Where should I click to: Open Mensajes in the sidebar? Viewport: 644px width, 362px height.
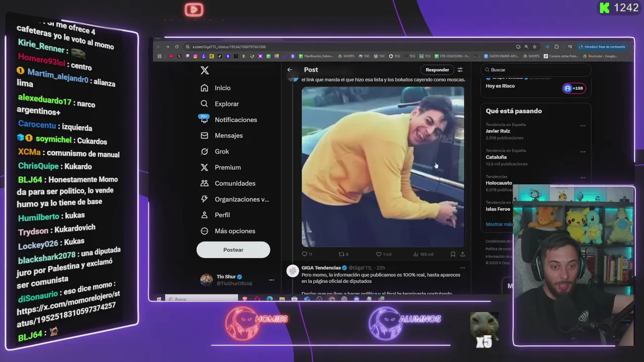click(222, 136)
